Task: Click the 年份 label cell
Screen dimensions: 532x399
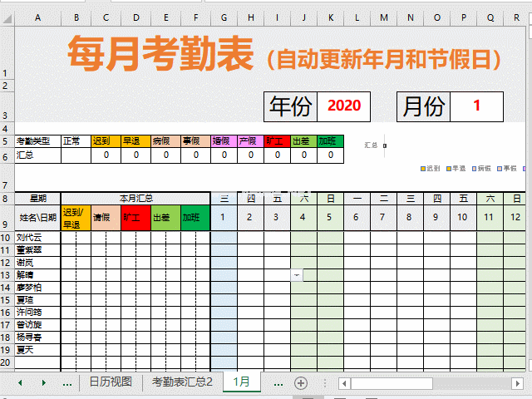Action: [290, 106]
